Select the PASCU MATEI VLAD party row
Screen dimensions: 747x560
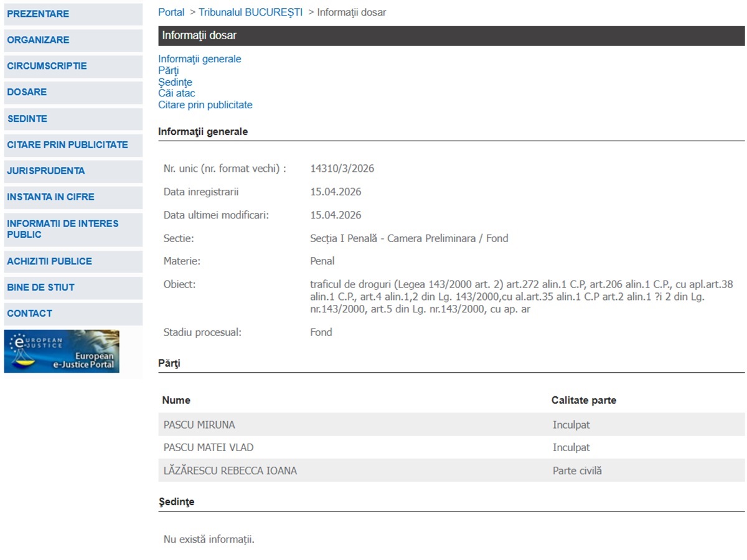click(x=451, y=447)
